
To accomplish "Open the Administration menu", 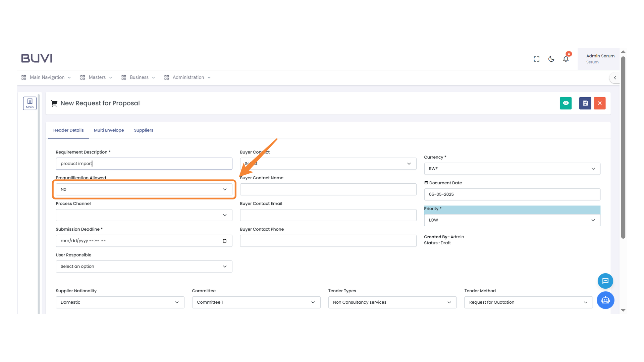I will (x=188, y=77).
